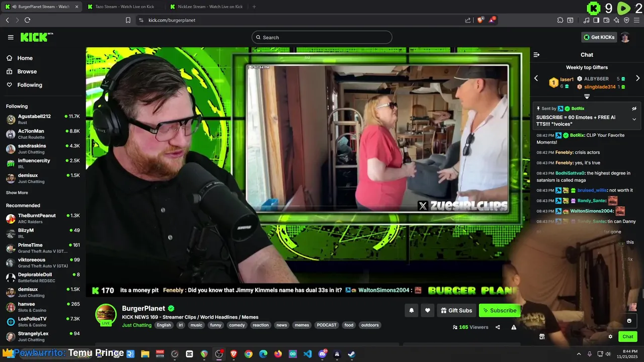Open Agustabell212 channel in Following
This screenshot has height=362, width=644.
click(43, 119)
